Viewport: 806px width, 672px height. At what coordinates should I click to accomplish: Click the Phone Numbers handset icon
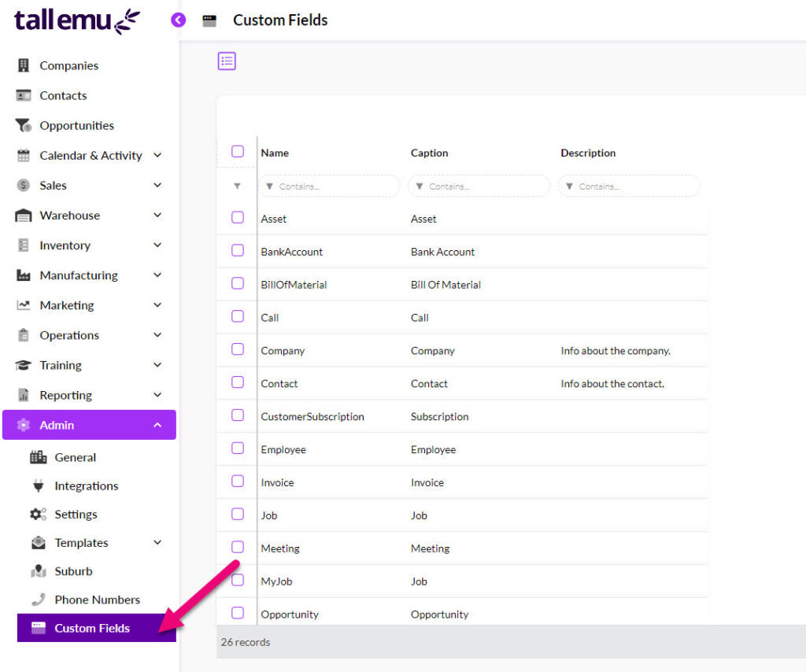click(38, 600)
